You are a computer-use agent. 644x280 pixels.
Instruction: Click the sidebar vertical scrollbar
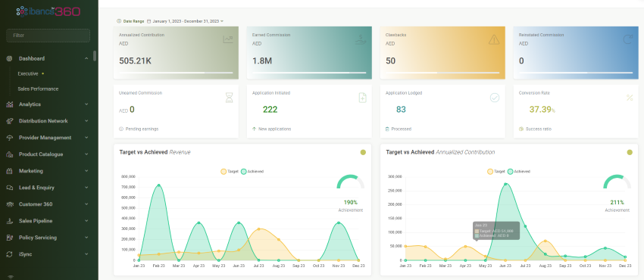tap(95, 56)
